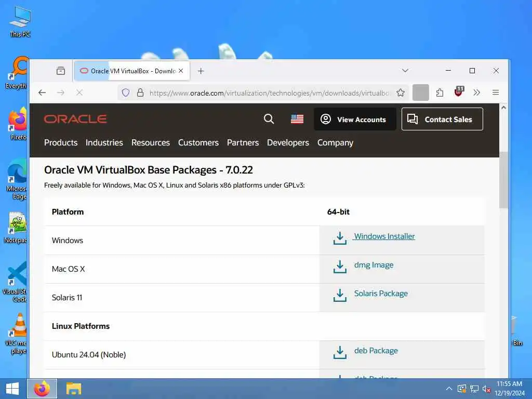Screen dimensions: 532x399
Task: Click the gray square button beside the bookmark star
Action: pyautogui.click(x=421, y=92)
